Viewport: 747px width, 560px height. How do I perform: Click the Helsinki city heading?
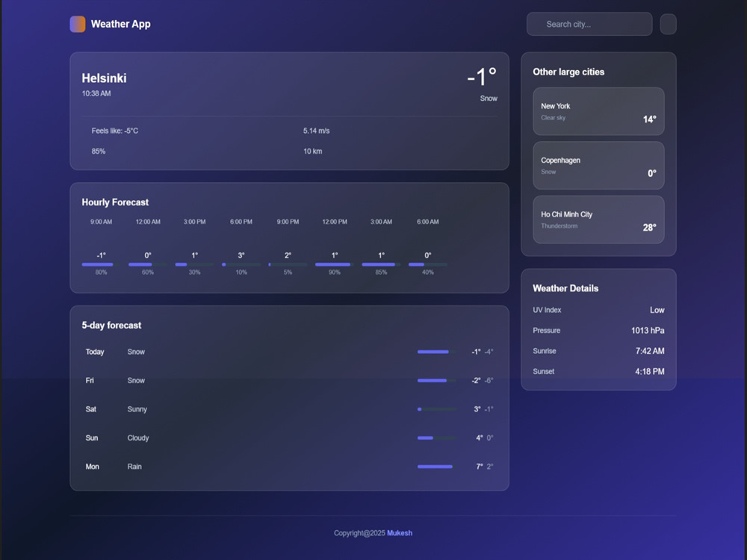(x=104, y=78)
